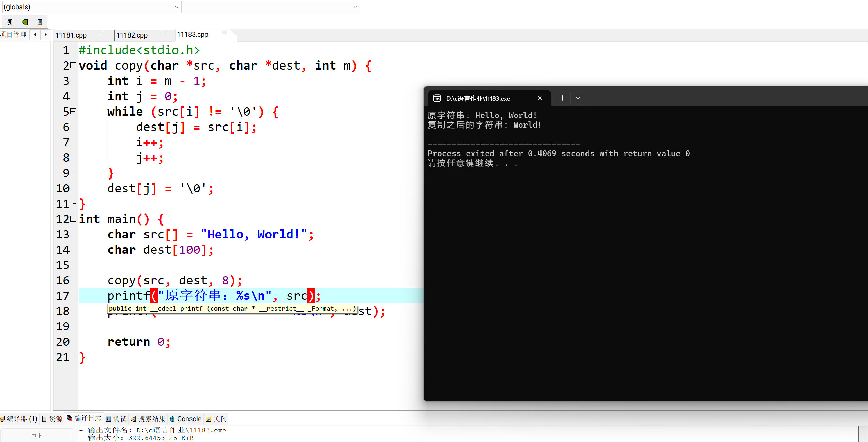Click the green plus insert icon
Viewport: 868px width, 442px height.
[x=25, y=22]
